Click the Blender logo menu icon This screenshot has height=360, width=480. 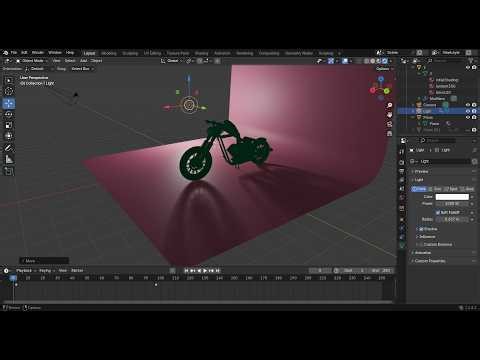click(5, 53)
